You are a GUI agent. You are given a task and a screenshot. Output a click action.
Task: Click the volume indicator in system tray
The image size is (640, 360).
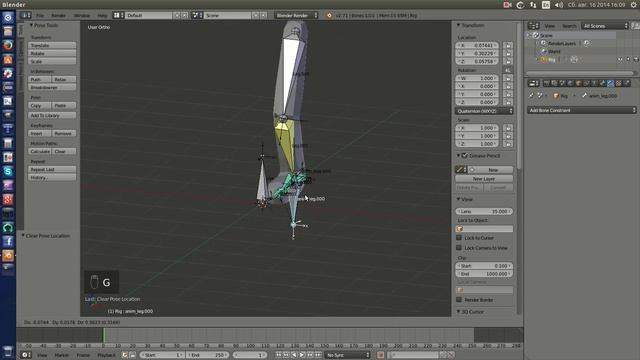click(559, 5)
